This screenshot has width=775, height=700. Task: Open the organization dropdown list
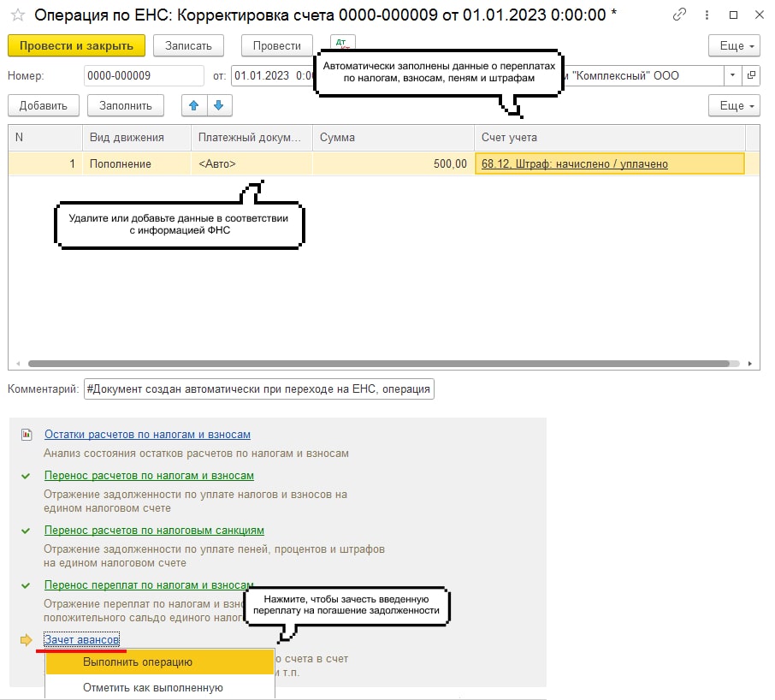click(732, 75)
